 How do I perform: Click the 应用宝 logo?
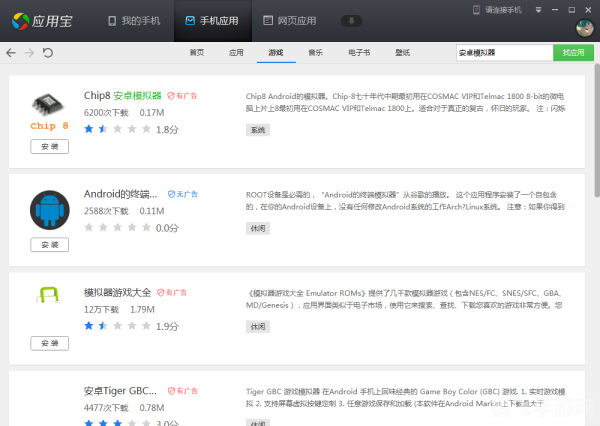pyautogui.click(x=42, y=21)
